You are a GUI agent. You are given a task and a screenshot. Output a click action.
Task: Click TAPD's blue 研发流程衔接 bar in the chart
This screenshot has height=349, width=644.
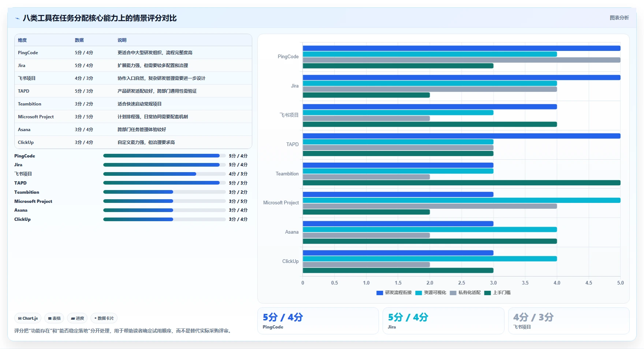pyautogui.click(x=461, y=136)
